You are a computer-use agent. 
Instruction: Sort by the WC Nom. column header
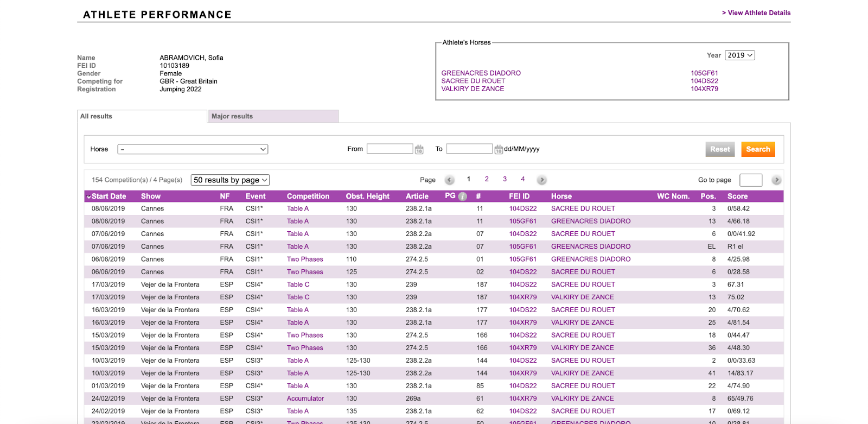point(673,197)
